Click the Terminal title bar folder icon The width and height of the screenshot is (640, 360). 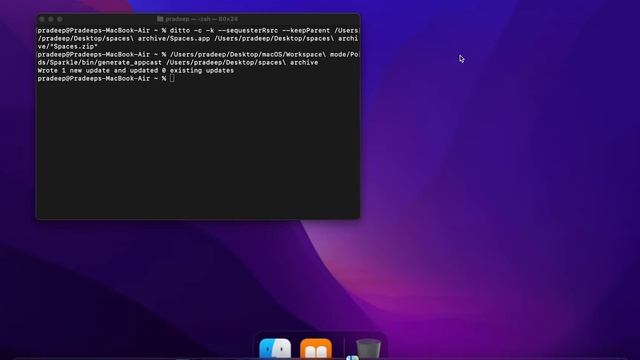click(160, 19)
